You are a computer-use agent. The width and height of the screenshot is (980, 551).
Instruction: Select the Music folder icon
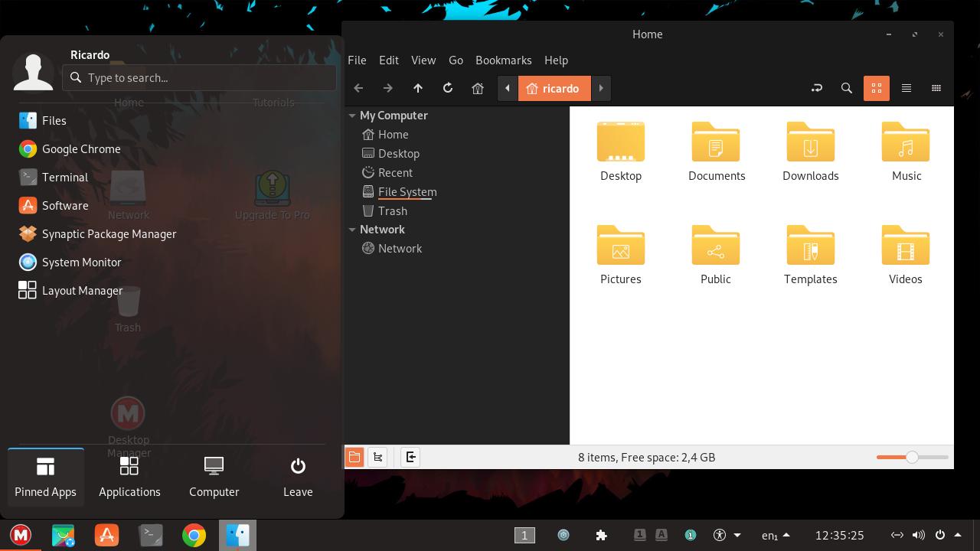tap(906, 142)
